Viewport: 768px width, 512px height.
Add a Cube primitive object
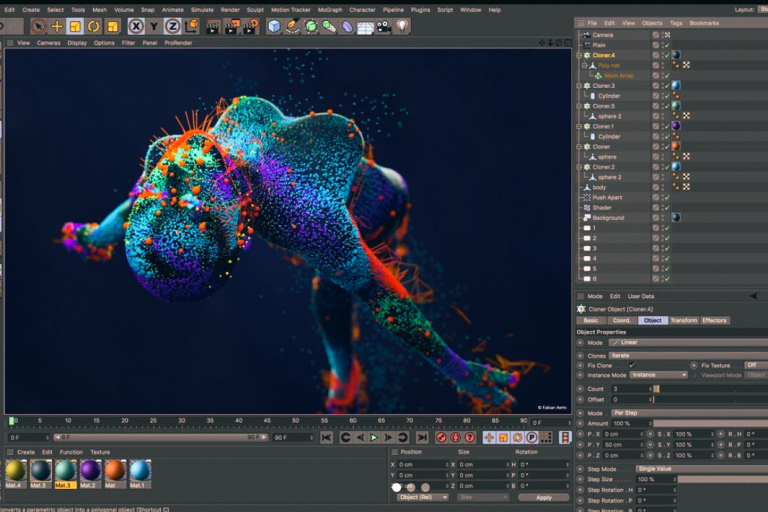(x=274, y=26)
